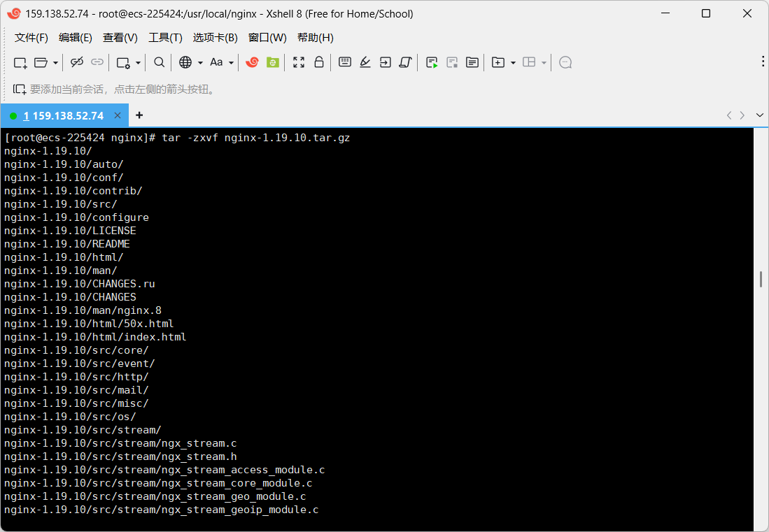Click the nginx-1.19.10/configure line

point(76,217)
